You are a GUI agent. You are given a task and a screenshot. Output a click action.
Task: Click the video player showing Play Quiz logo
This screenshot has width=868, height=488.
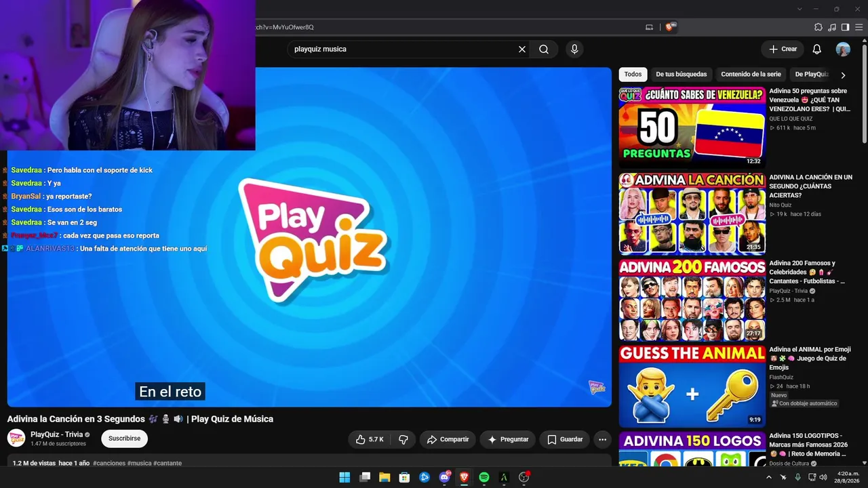coord(309,237)
